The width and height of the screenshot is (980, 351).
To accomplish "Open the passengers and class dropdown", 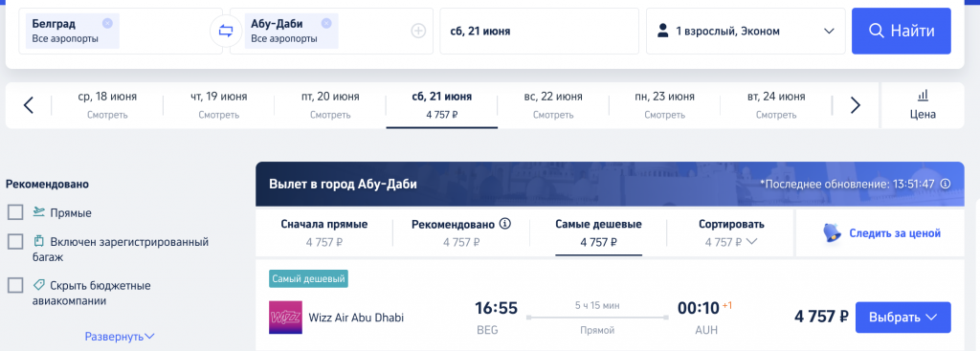I will point(746,31).
